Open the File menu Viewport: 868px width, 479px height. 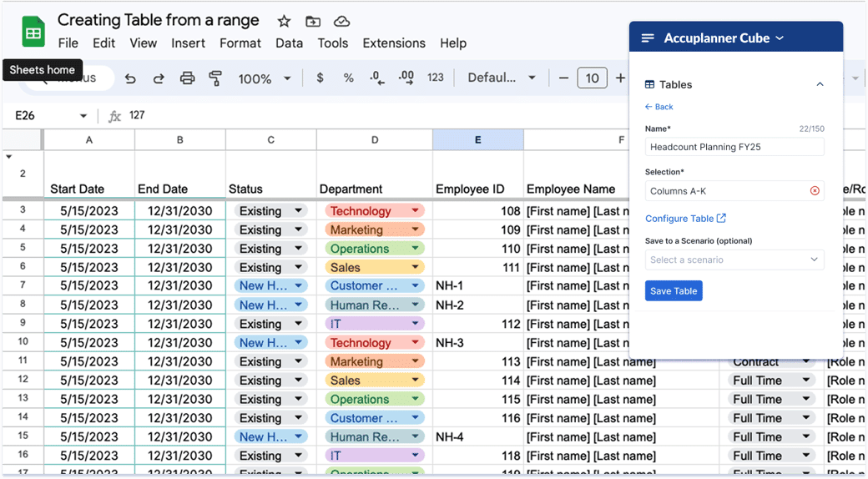[68, 43]
